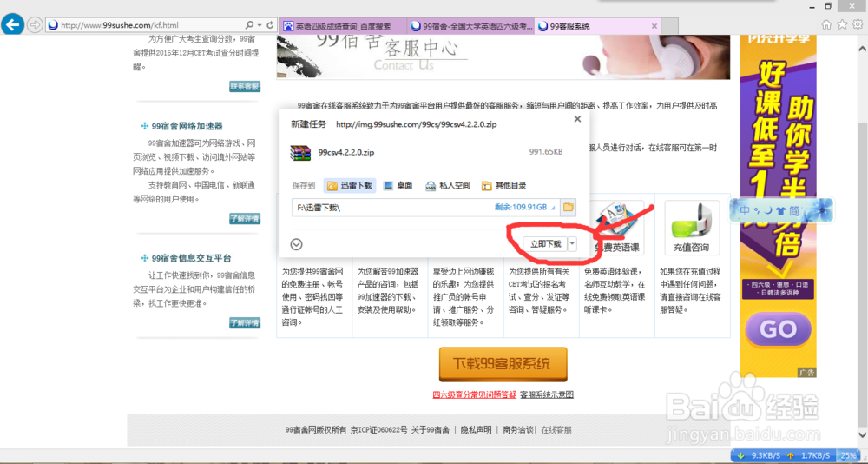868x464 pixels.
Task: Click the 联系客服 button
Action: point(245,87)
